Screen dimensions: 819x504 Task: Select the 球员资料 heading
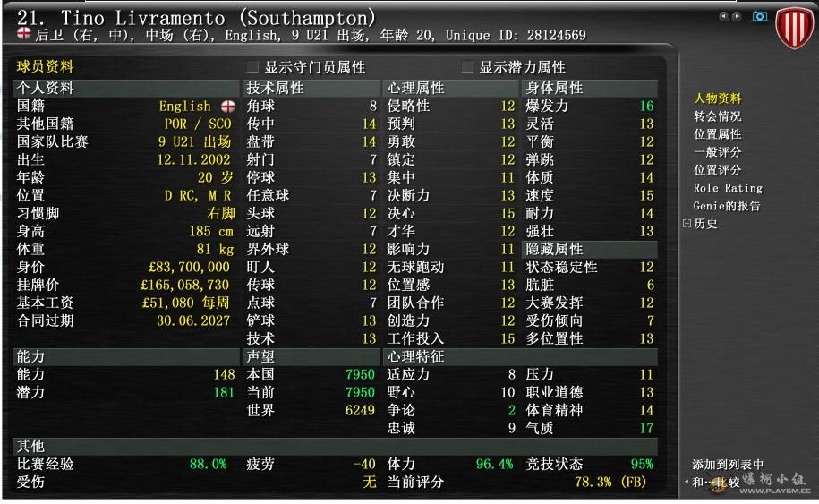point(45,66)
